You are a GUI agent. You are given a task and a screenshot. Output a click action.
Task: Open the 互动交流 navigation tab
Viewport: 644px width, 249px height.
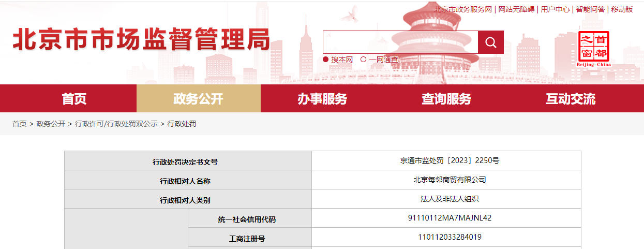571,98
